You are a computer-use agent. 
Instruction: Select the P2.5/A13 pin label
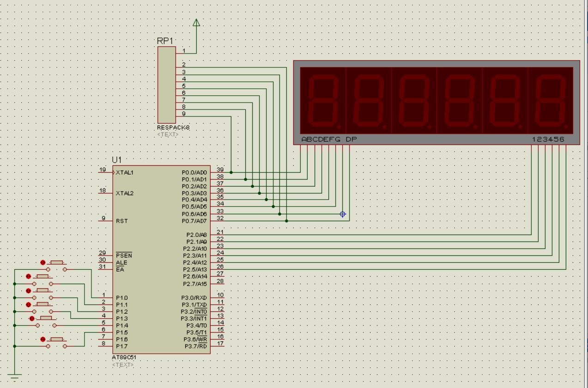click(195, 269)
